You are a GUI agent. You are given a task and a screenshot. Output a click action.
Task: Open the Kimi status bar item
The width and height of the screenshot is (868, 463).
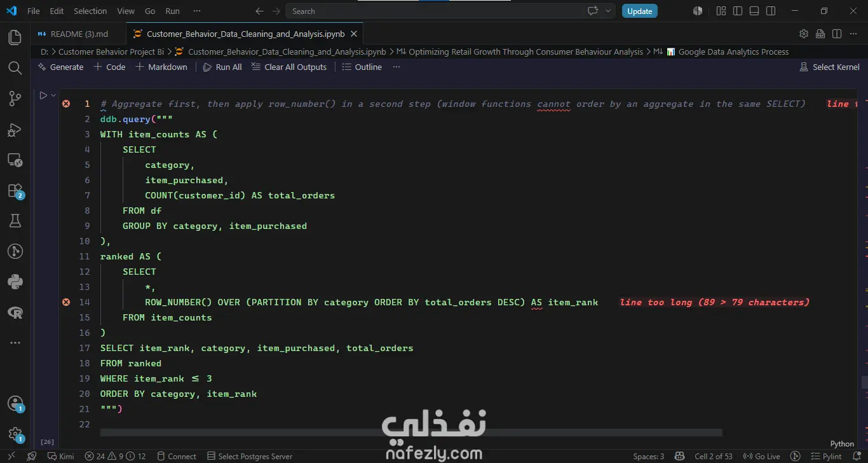60,456
